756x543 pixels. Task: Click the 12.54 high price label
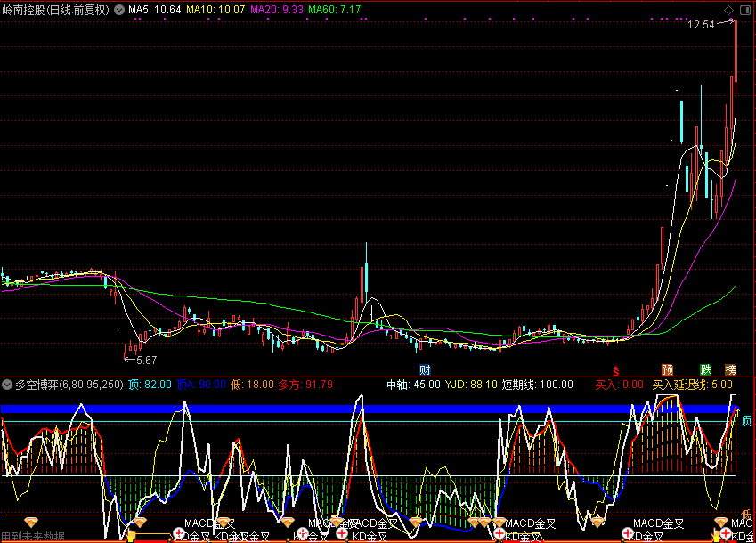pyautogui.click(x=701, y=25)
